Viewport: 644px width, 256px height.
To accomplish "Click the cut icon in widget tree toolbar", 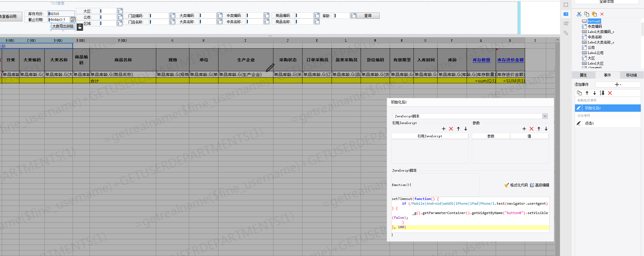I will pos(579,14).
